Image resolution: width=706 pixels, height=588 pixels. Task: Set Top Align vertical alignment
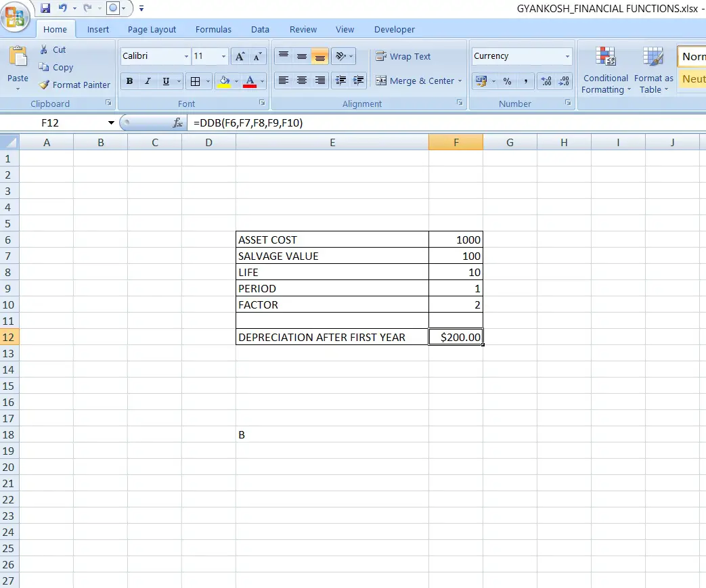[284, 56]
